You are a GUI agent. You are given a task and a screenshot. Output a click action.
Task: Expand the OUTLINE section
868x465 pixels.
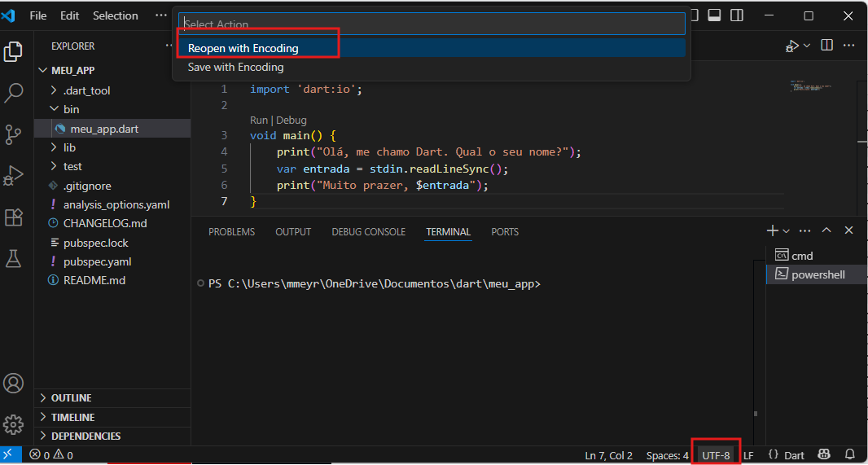113,398
